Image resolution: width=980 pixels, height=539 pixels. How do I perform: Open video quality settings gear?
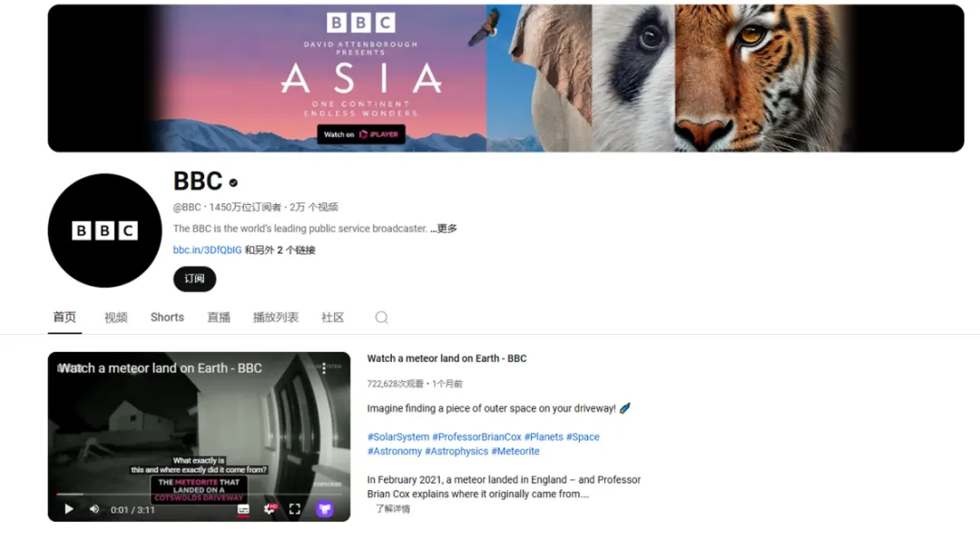pyautogui.click(x=270, y=508)
